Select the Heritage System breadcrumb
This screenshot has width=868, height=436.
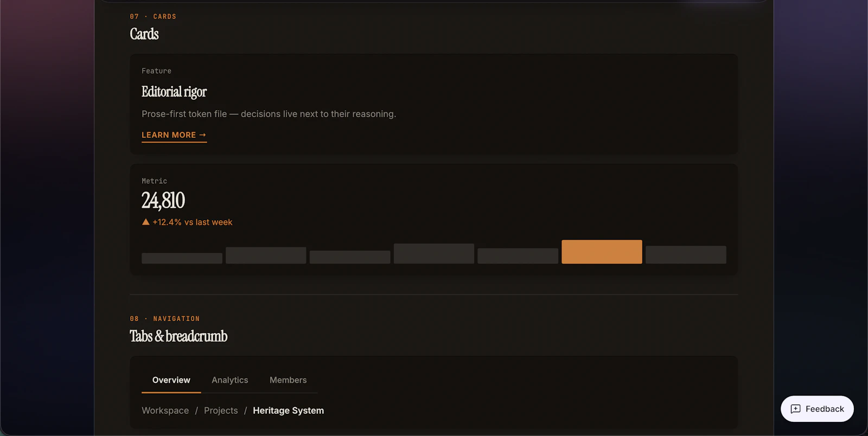[x=289, y=411]
